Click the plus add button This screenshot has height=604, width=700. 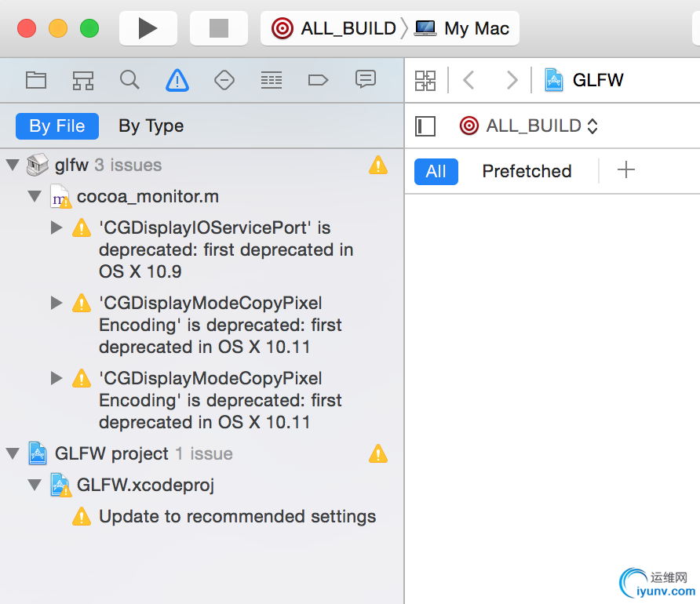click(x=625, y=170)
